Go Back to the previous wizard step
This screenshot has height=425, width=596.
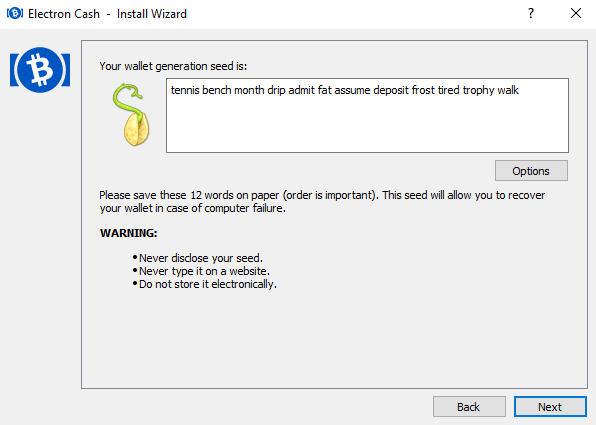click(469, 407)
